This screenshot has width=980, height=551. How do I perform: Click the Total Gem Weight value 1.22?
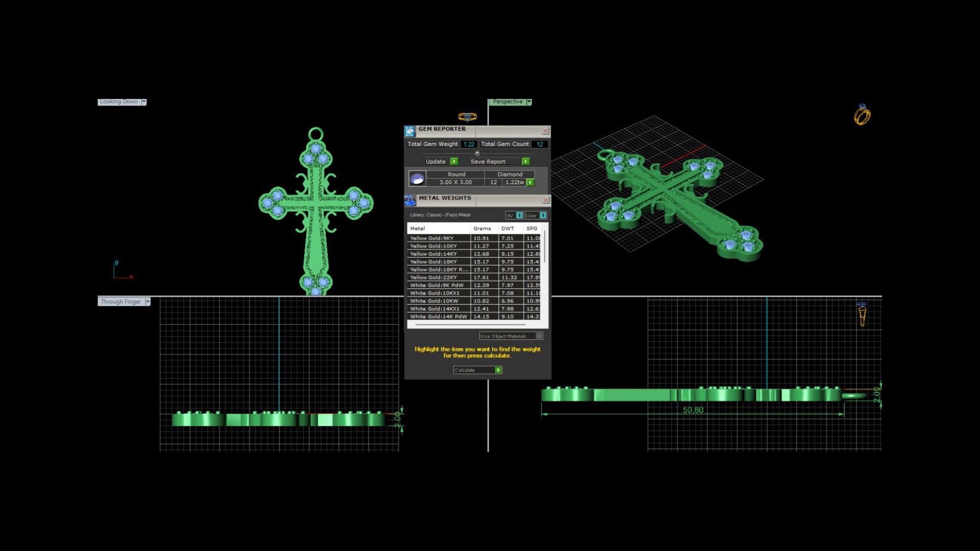[469, 144]
